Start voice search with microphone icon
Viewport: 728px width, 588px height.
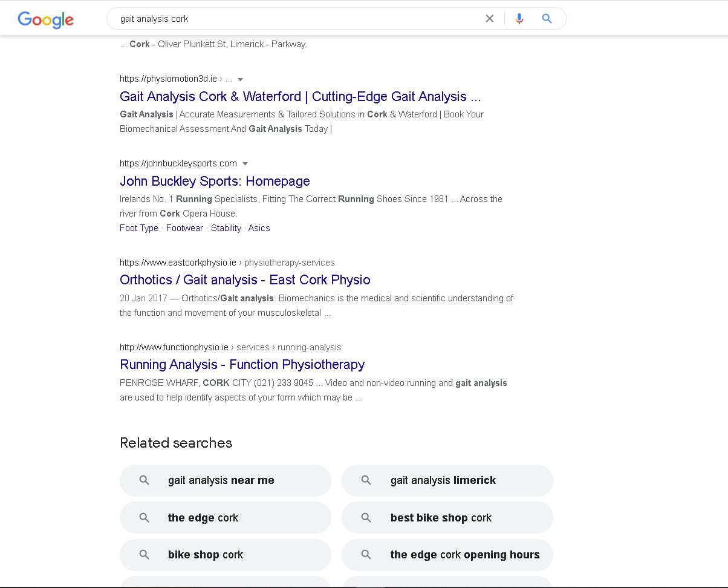519,19
